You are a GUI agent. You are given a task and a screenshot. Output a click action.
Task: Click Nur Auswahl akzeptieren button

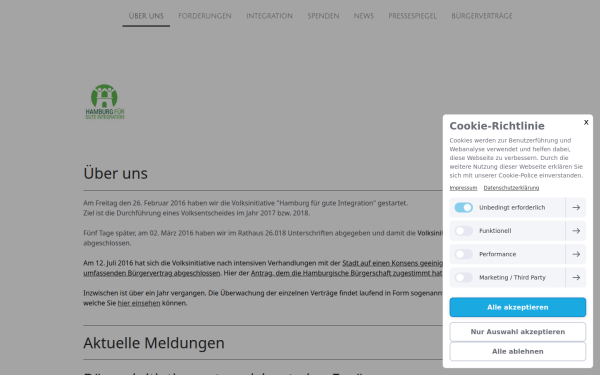517,332
